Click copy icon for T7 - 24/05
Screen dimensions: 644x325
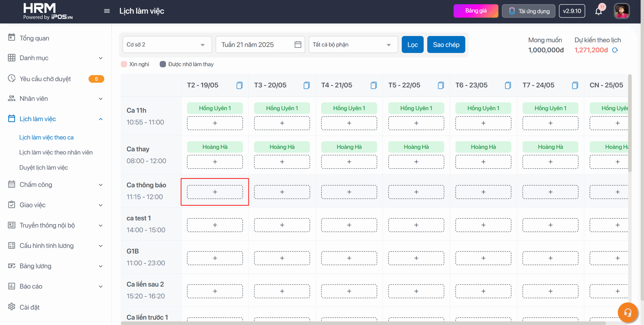pos(575,85)
